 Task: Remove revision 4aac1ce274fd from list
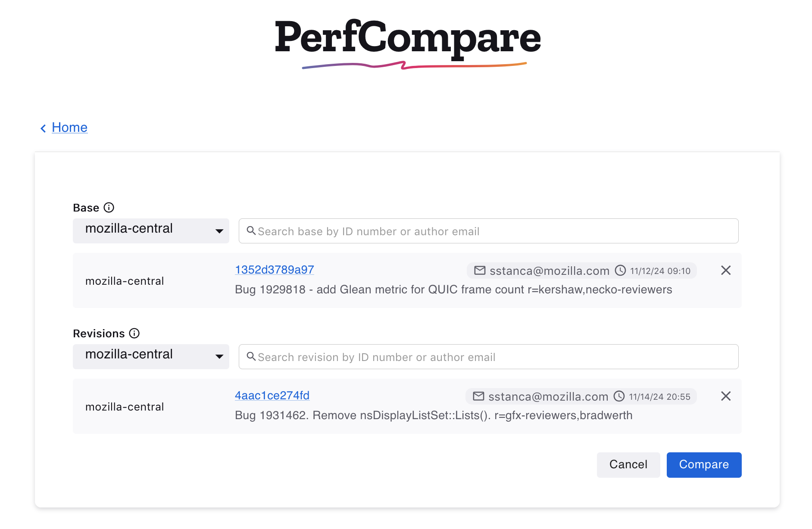[726, 396]
